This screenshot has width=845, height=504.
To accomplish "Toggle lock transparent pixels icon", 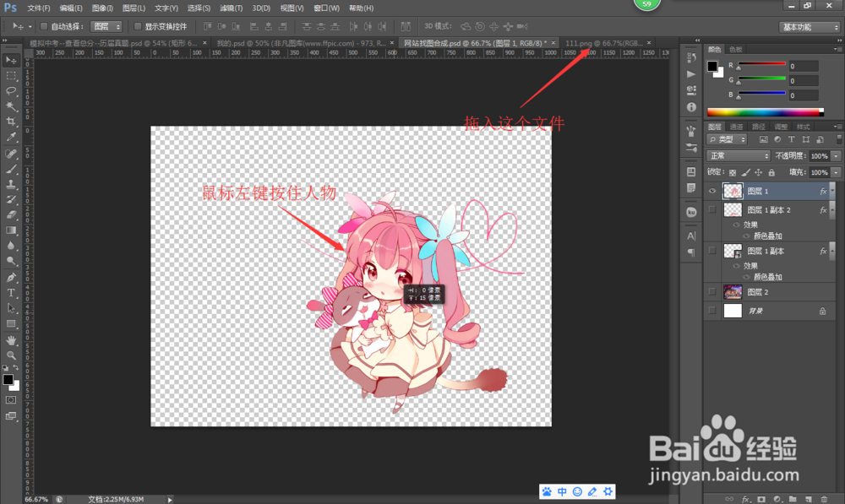I will click(733, 172).
